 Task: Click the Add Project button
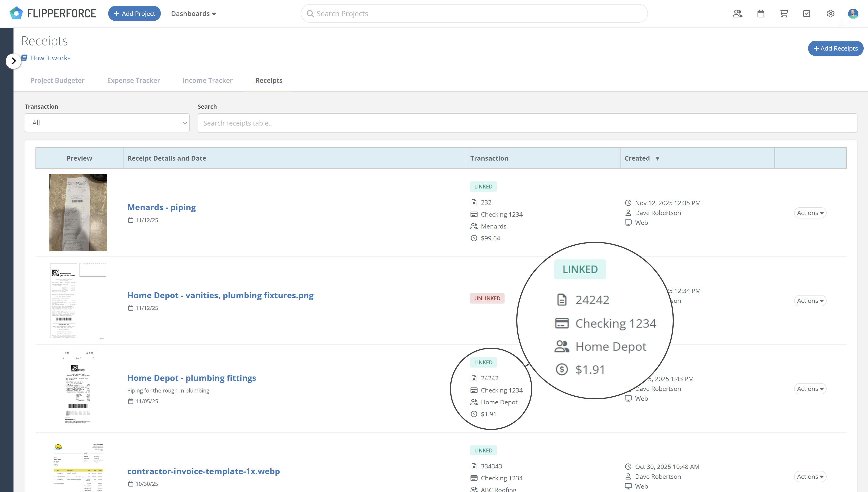(134, 13)
